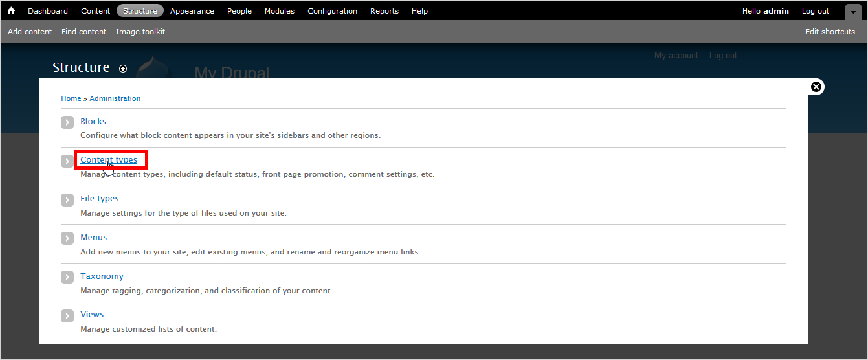Click the arrow icon next to Menus
The width and height of the screenshot is (868, 360).
click(67, 238)
